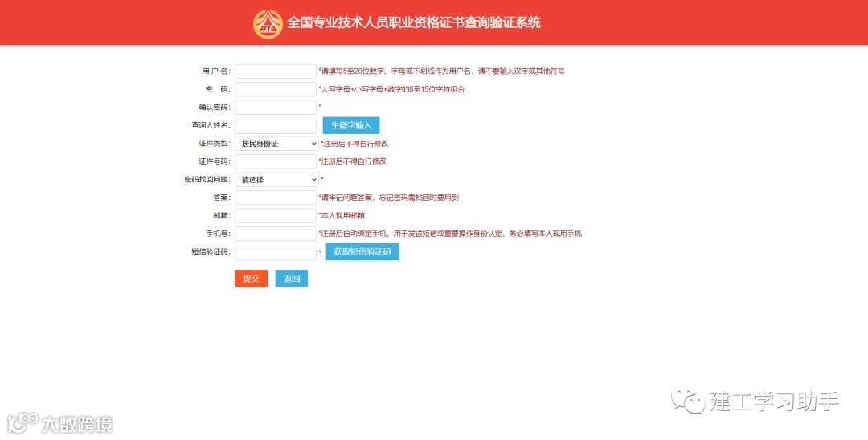Screen dimensions: 868x440
Task: Submit the form with 提交 button
Action: tap(252, 279)
